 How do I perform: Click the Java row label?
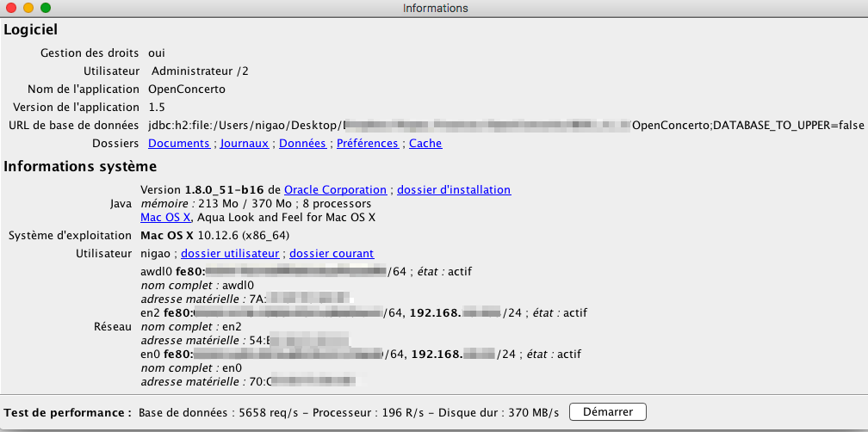(x=121, y=204)
